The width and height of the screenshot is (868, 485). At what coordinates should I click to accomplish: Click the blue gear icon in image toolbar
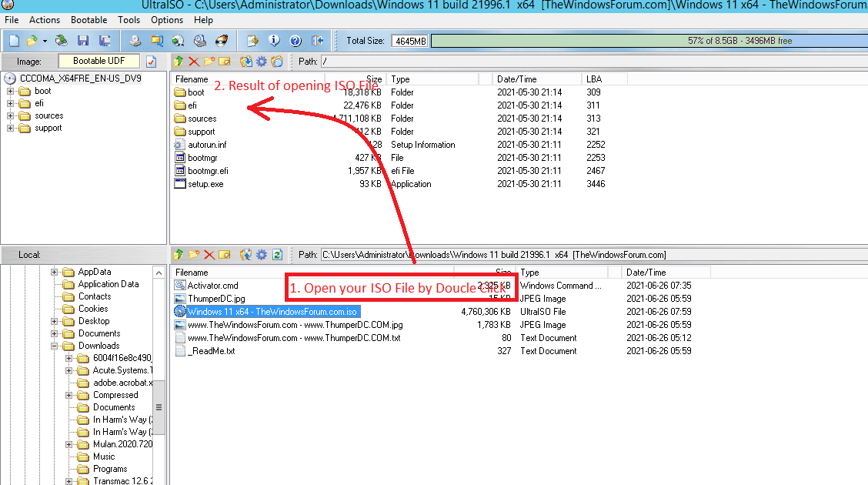pyautogui.click(x=262, y=62)
